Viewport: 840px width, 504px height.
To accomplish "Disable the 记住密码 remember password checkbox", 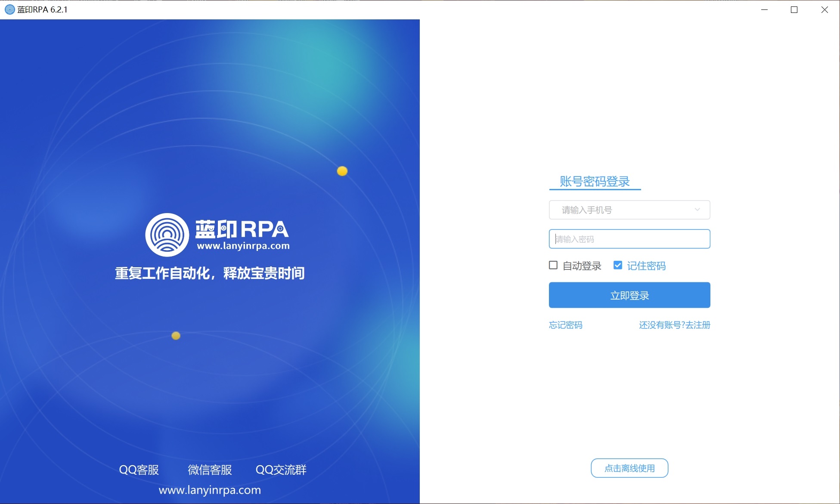I will click(617, 265).
